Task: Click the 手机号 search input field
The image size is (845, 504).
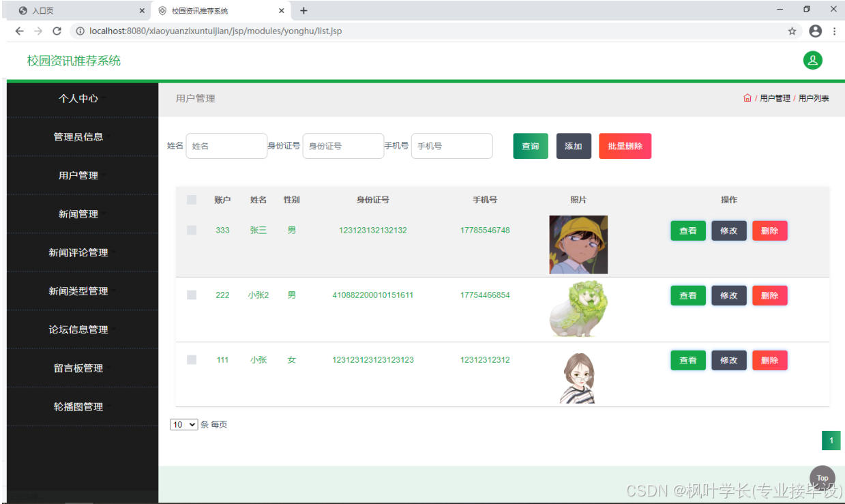Action: (x=451, y=146)
